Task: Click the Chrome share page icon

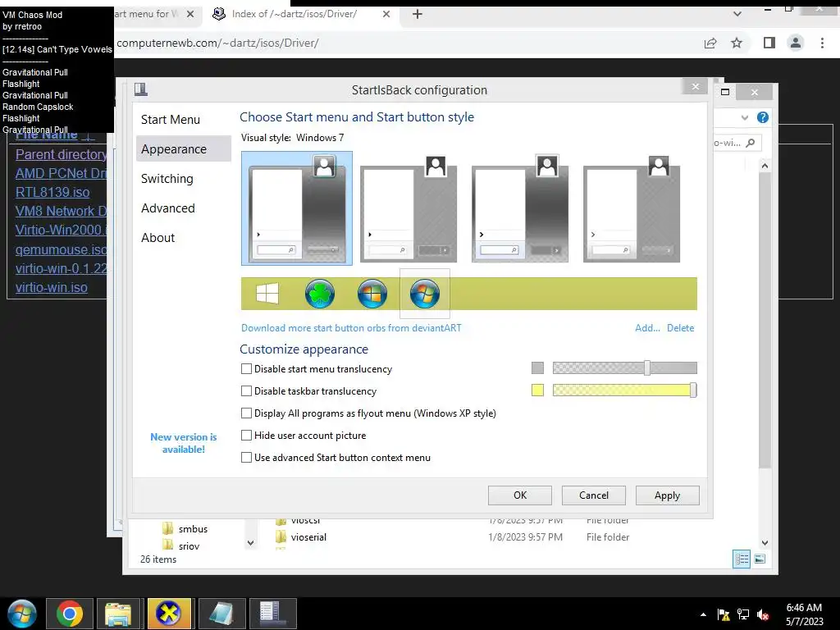Action: 710,43
